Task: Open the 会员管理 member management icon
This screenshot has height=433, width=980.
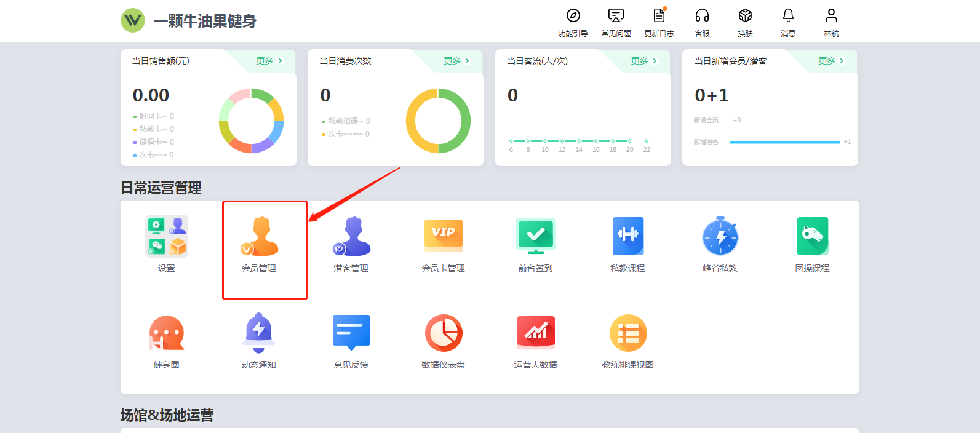Action: coord(259,237)
